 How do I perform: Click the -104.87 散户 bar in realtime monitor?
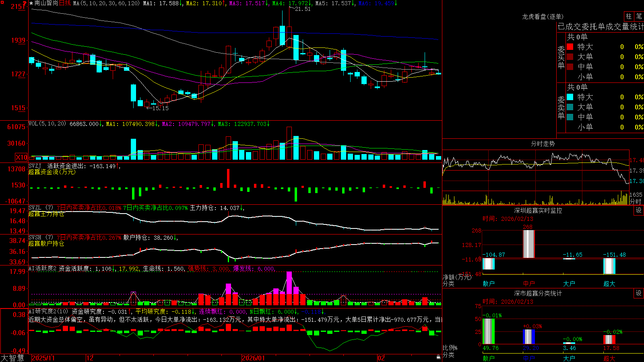tap(489, 264)
